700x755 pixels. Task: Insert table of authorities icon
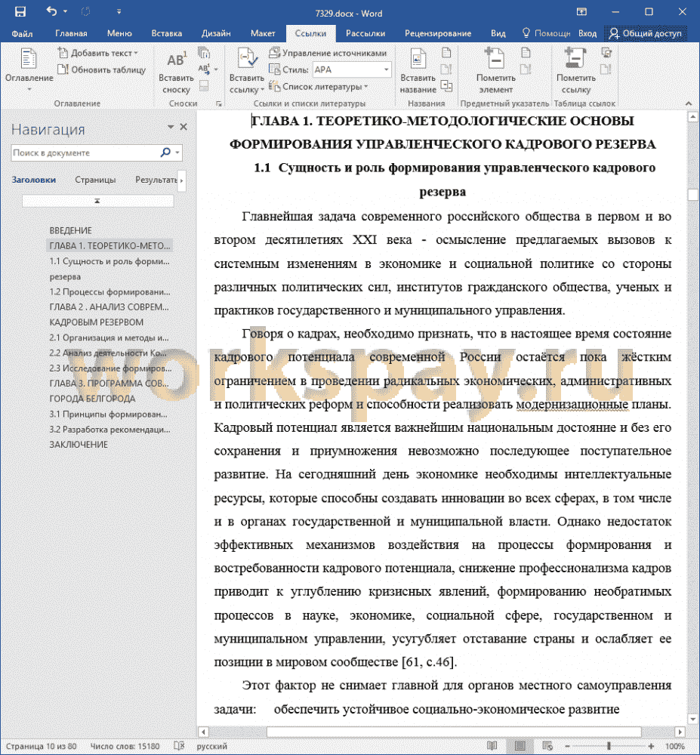click(606, 53)
